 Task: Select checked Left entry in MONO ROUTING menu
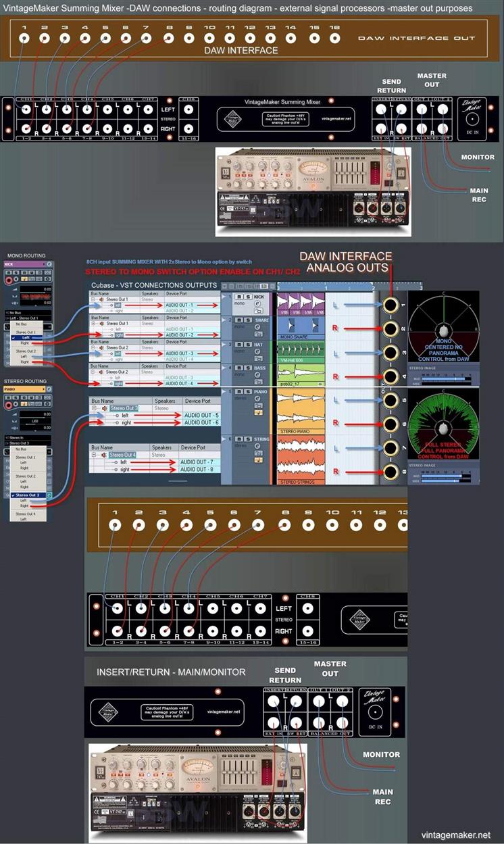(x=26, y=338)
